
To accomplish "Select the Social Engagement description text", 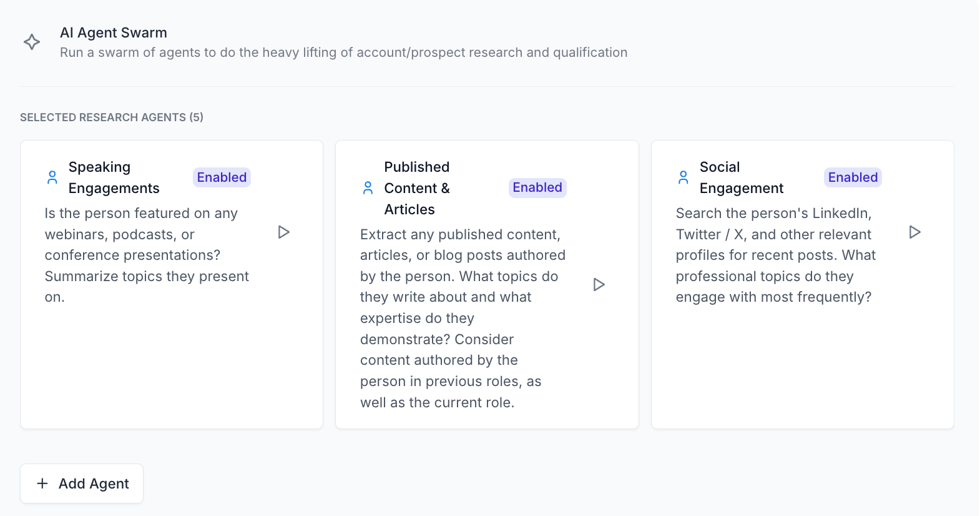I will coord(775,255).
